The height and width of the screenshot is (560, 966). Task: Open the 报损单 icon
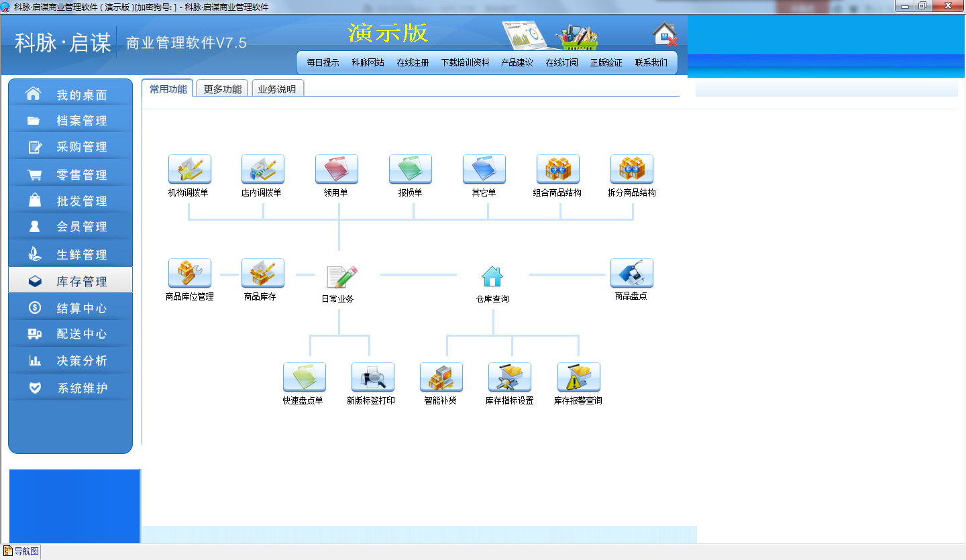411,169
